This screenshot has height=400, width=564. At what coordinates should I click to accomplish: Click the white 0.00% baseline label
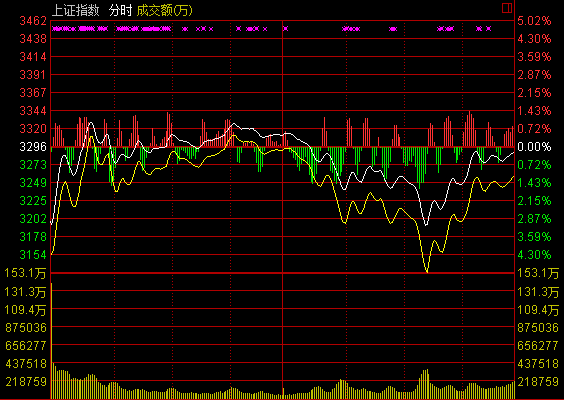(534, 147)
